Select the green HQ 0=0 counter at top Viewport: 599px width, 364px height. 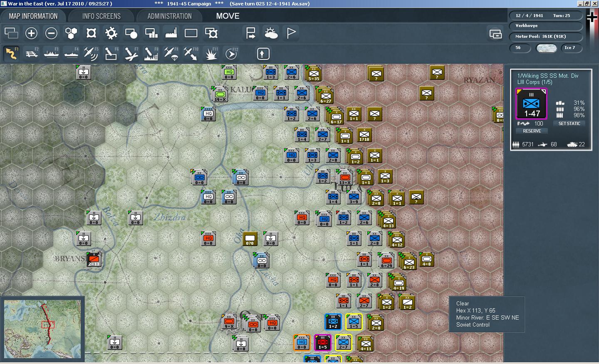(229, 73)
